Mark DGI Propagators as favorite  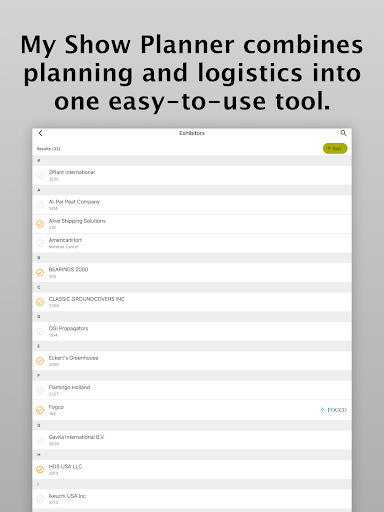pos(40,331)
